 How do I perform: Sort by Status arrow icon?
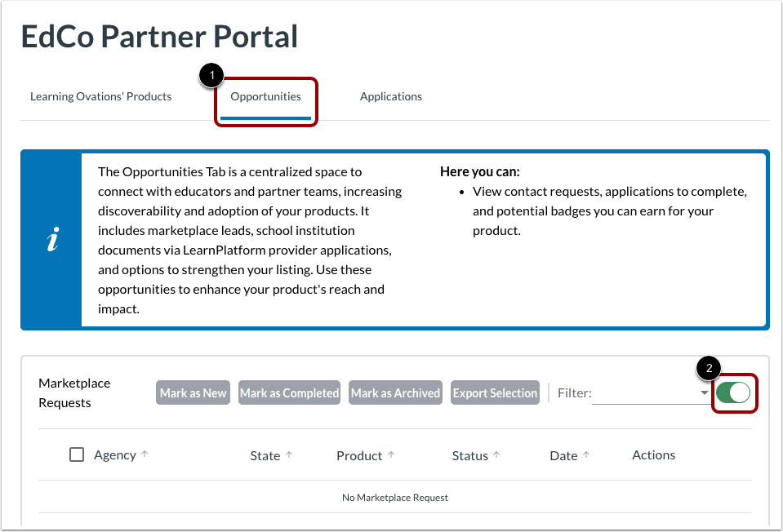tap(496, 454)
